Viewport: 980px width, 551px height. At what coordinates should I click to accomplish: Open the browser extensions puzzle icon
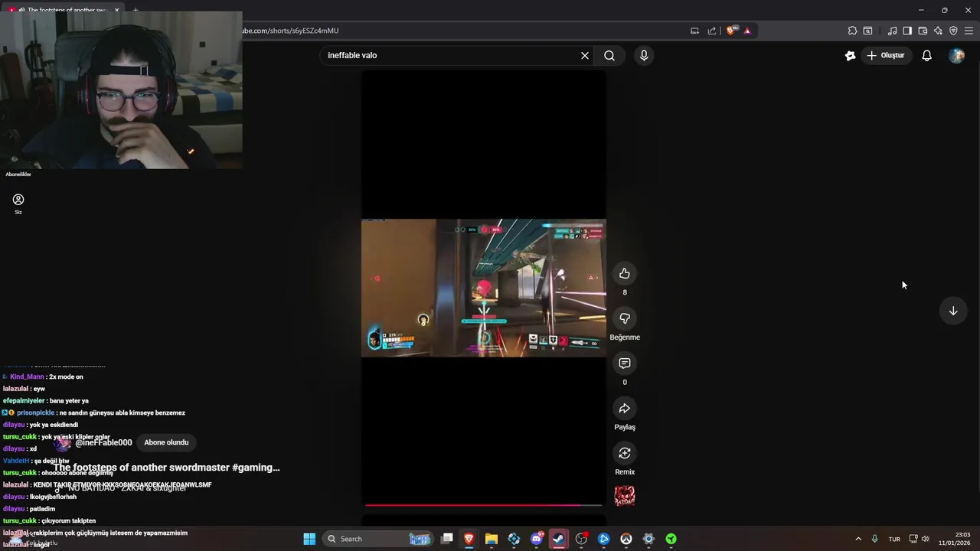click(x=852, y=31)
